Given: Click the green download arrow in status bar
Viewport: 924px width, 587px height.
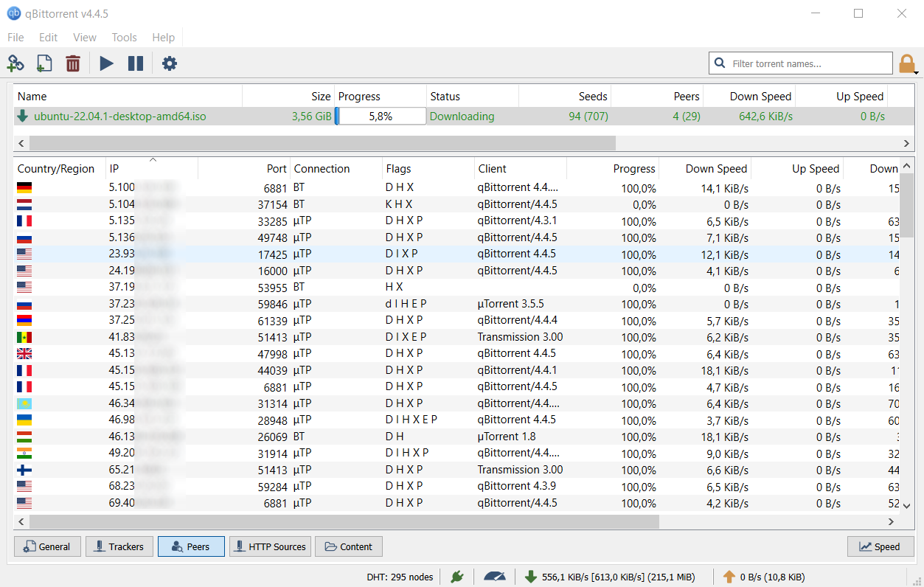Looking at the screenshot, I should pos(530,577).
